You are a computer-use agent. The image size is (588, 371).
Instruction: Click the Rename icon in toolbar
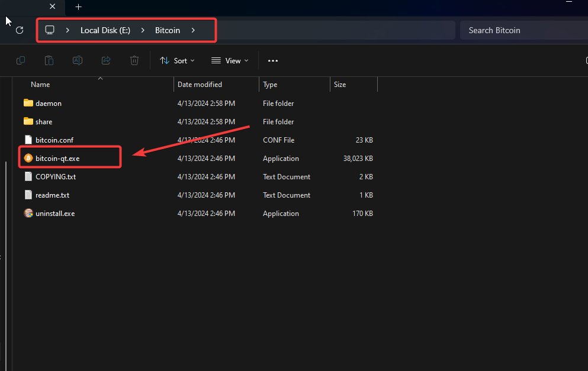[x=77, y=60]
